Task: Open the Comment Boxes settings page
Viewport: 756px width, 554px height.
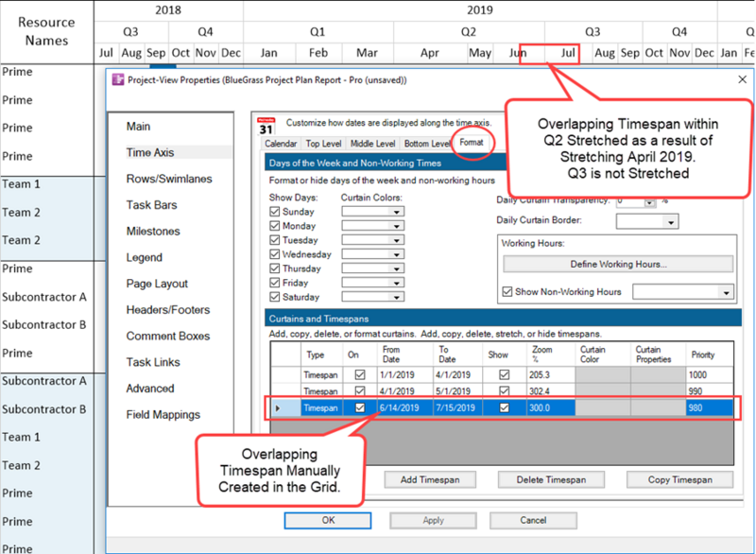Action: [x=168, y=336]
